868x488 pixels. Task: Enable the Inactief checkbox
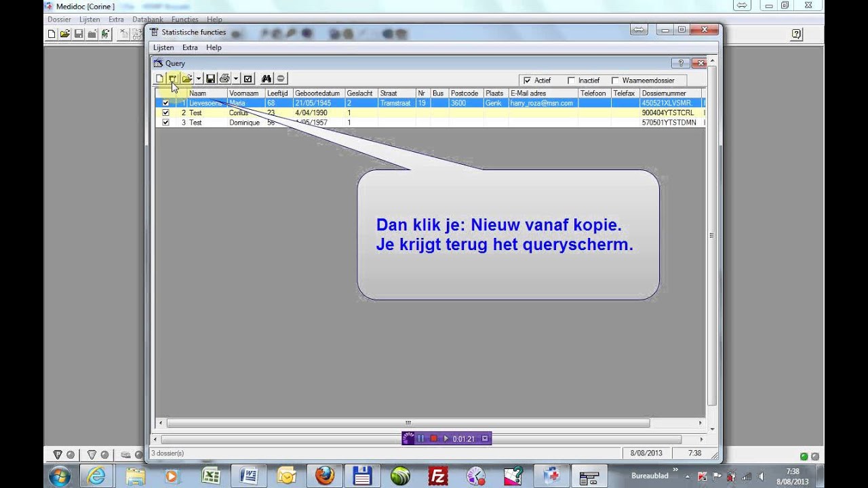coord(571,81)
